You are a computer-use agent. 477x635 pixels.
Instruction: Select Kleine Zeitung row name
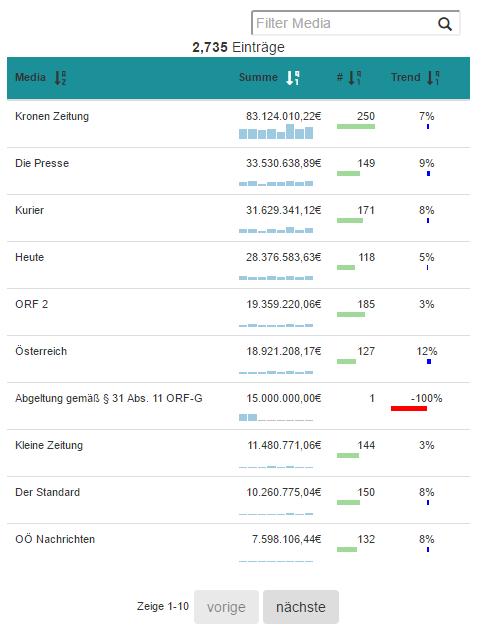click(x=49, y=445)
